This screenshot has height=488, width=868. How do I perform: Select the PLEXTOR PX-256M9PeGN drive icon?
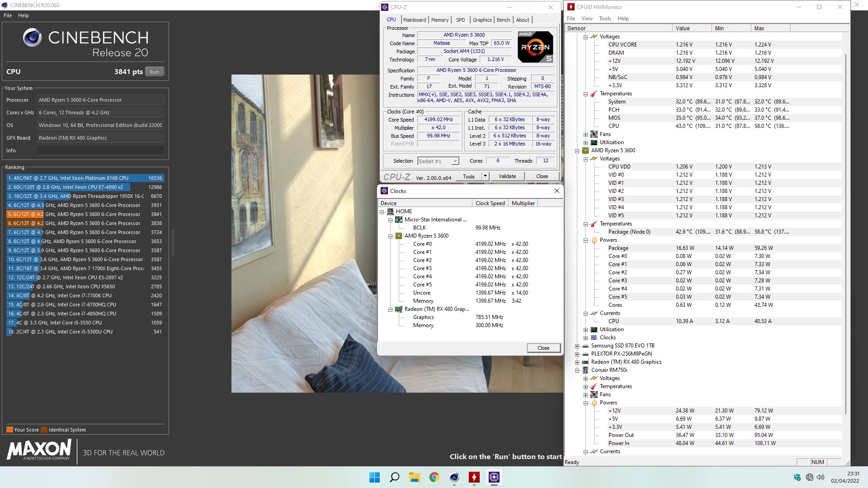pos(585,354)
